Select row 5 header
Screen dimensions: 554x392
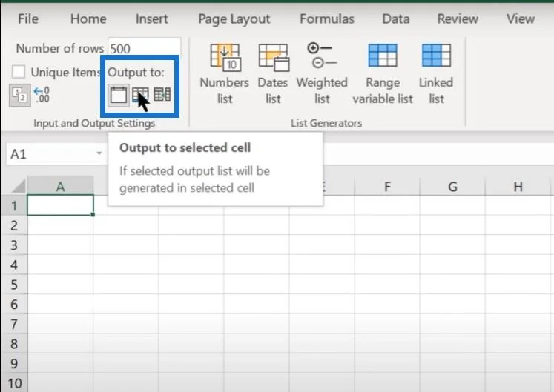tap(14, 285)
